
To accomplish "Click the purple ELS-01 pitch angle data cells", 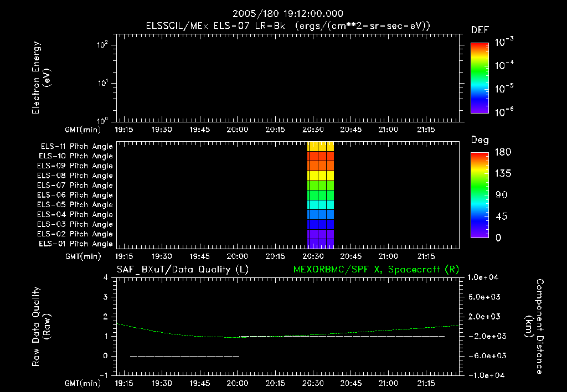I will 321,244.
